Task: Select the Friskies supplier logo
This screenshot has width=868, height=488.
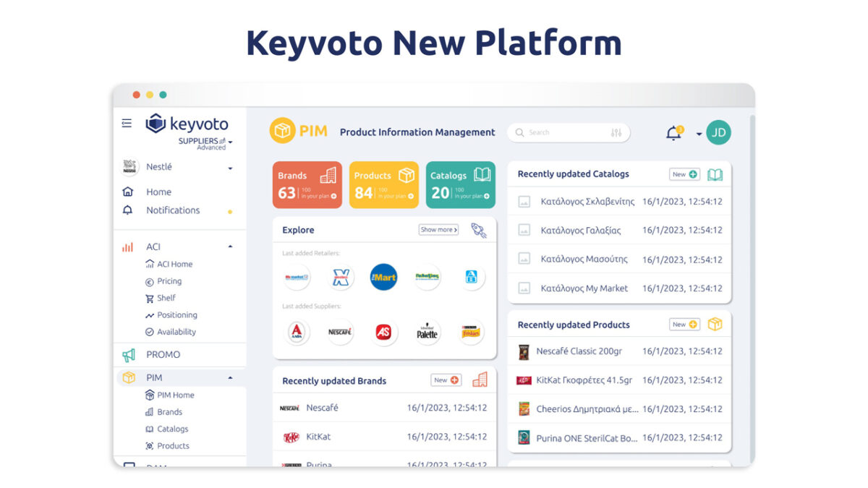Action: pos(471,332)
